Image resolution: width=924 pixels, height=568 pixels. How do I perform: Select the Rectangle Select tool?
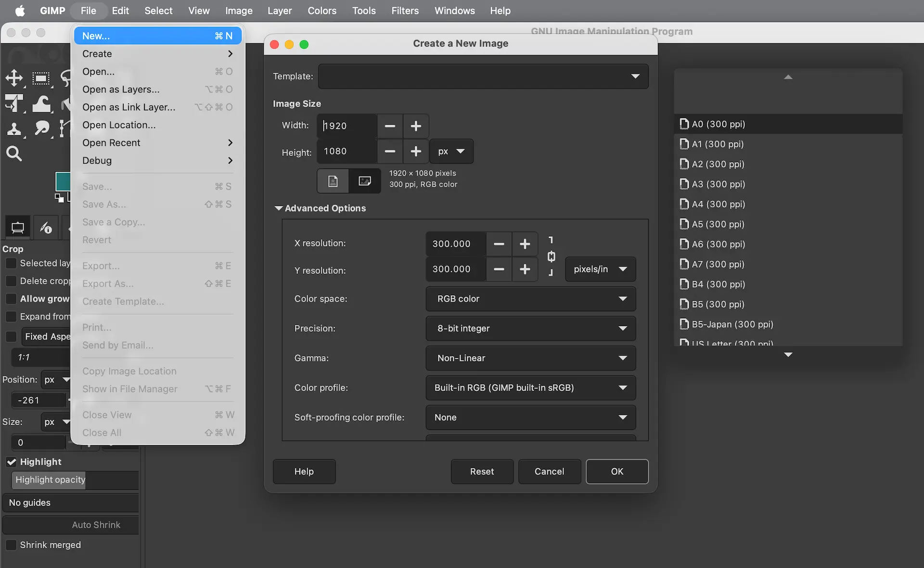pyautogui.click(x=41, y=78)
